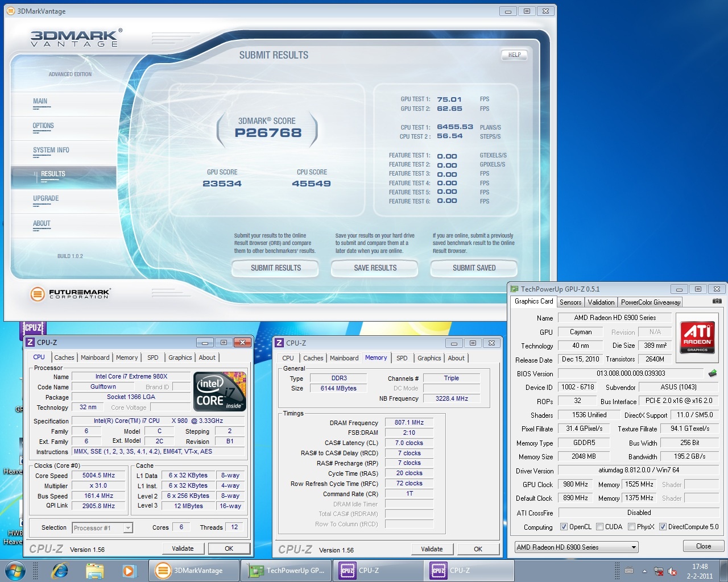
Task: Click the GPU-Z screenshot camera icon
Action: pyautogui.click(x=717, y=301)
